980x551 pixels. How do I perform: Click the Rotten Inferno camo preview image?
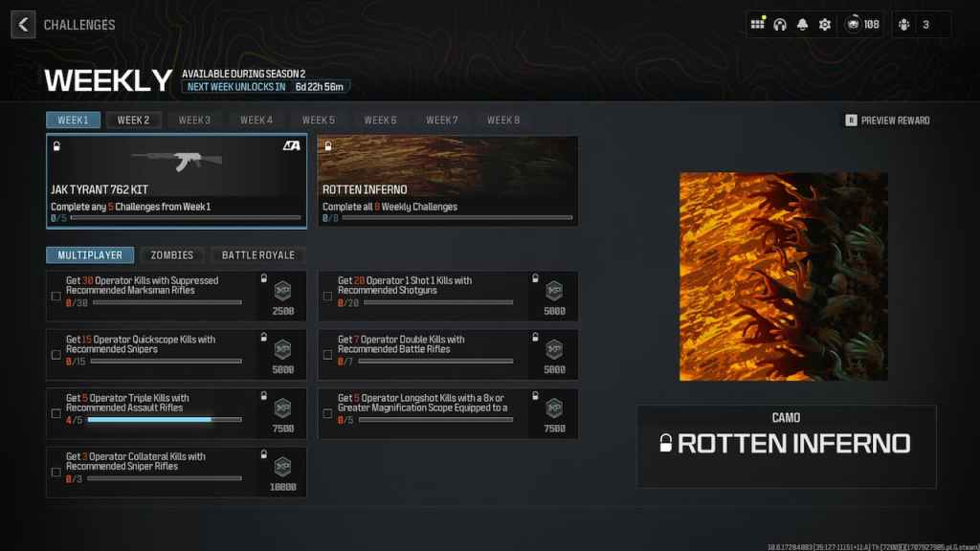(784, 277)
